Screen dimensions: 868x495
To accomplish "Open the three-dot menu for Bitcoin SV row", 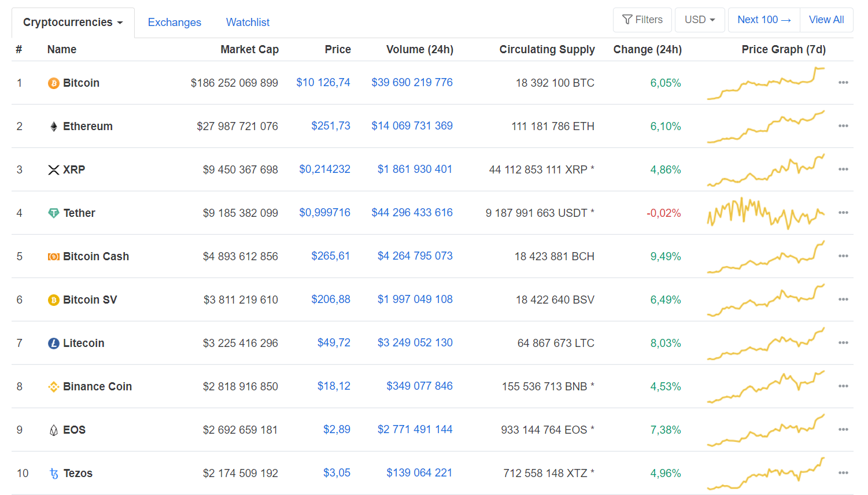I will click(x=843, y=300).
